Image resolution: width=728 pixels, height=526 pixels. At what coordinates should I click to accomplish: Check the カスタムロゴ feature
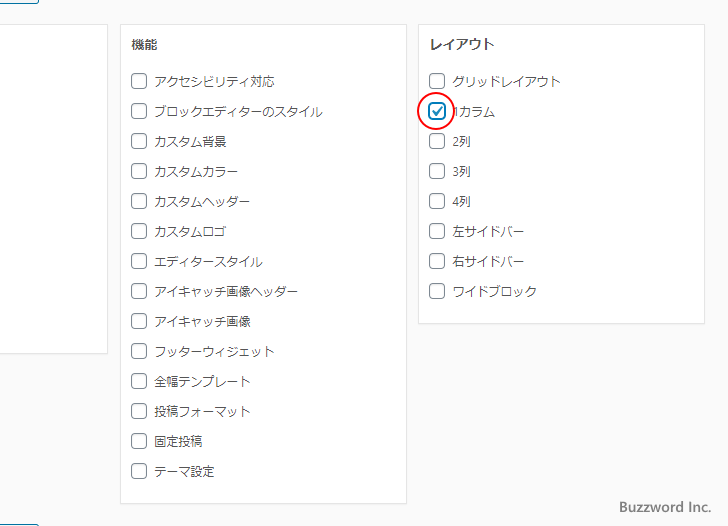pos(139,231)
